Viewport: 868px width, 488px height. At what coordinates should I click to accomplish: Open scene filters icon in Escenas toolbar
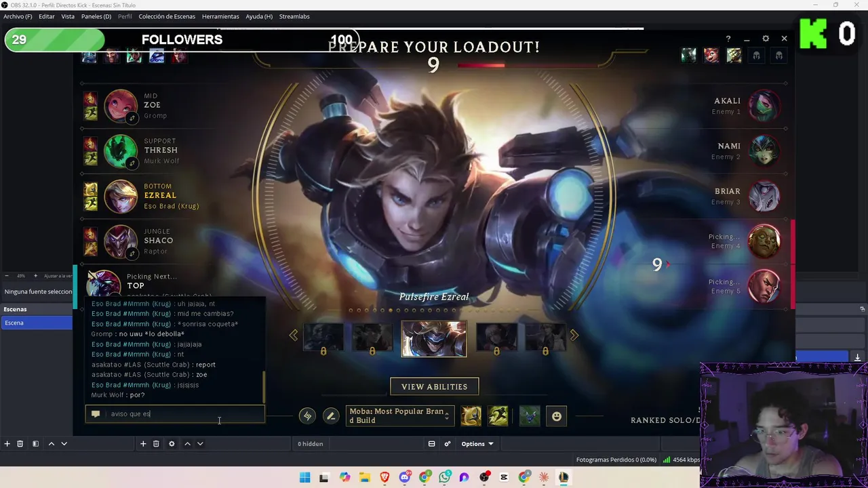[x=35, y=444]
